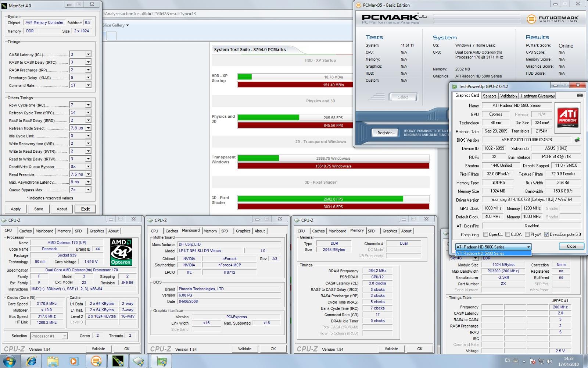The width and height of the screenshot is (588, 368).
Task: Click the PCMark05 title bar icon
Action: tap(359, 5)
